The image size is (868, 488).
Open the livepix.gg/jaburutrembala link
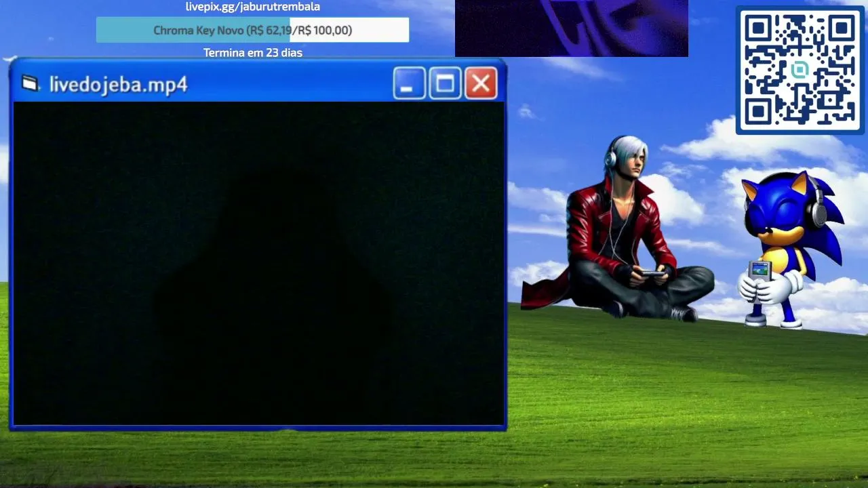[253, 7]
